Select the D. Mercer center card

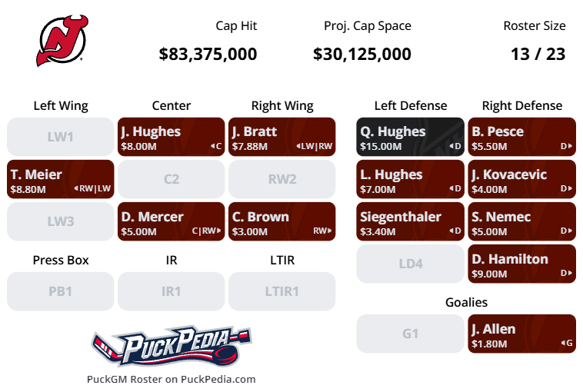[x=172, y=222]
